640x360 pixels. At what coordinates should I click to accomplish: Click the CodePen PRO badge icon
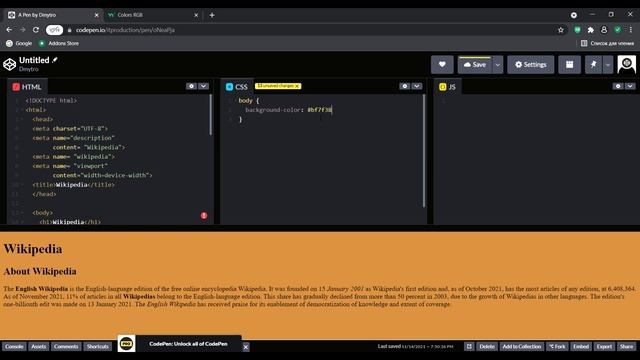click(127, 344)
